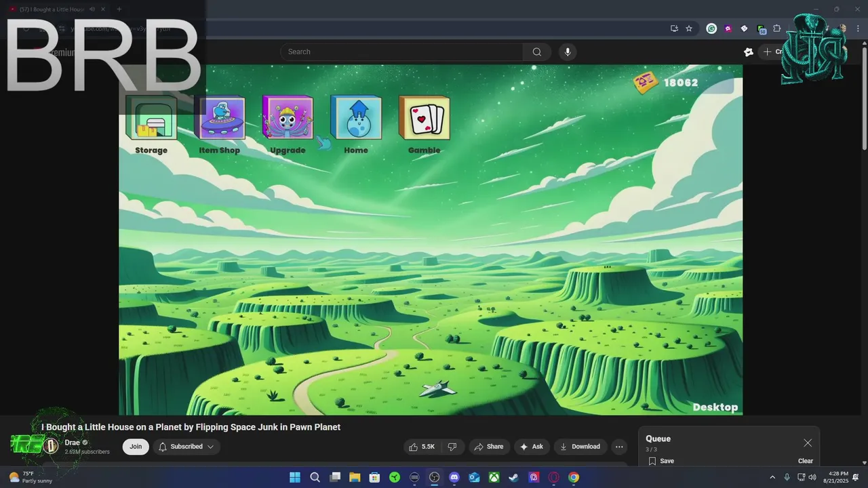Open the Grammarly extension
The image size is (868, 488).
pyautogui.click(x=711, y=28)
